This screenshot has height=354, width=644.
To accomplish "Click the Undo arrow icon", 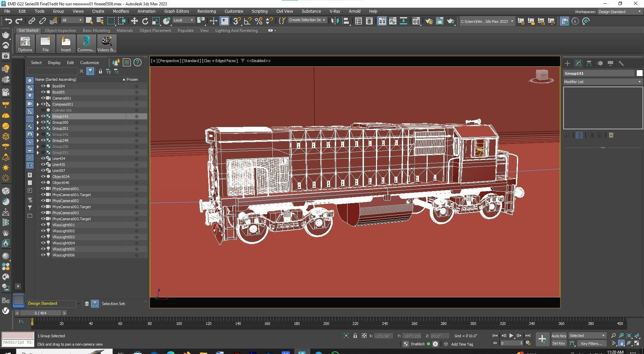I will pyautogui.click(x=8, y=21).
